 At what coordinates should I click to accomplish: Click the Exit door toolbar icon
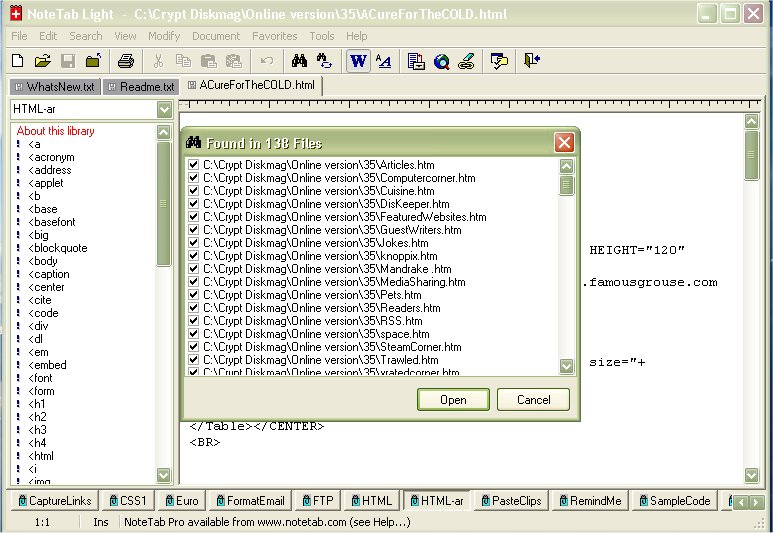tap(532, 61)
